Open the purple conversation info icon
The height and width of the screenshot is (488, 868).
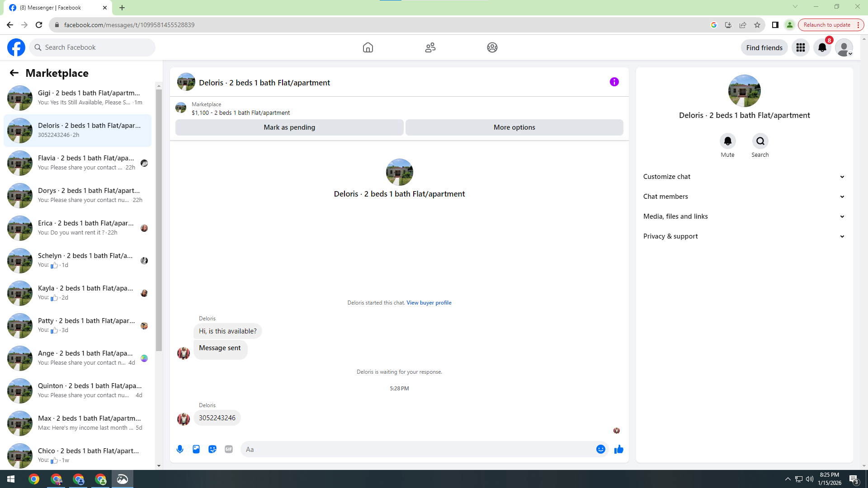pyautogui.click(x=614, y=82)
